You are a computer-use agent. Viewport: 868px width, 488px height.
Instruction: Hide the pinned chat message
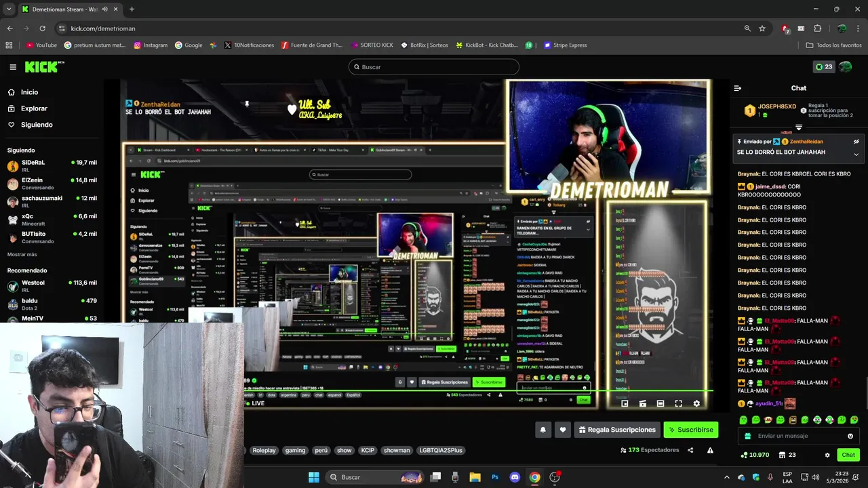click(x=856, y=142)
